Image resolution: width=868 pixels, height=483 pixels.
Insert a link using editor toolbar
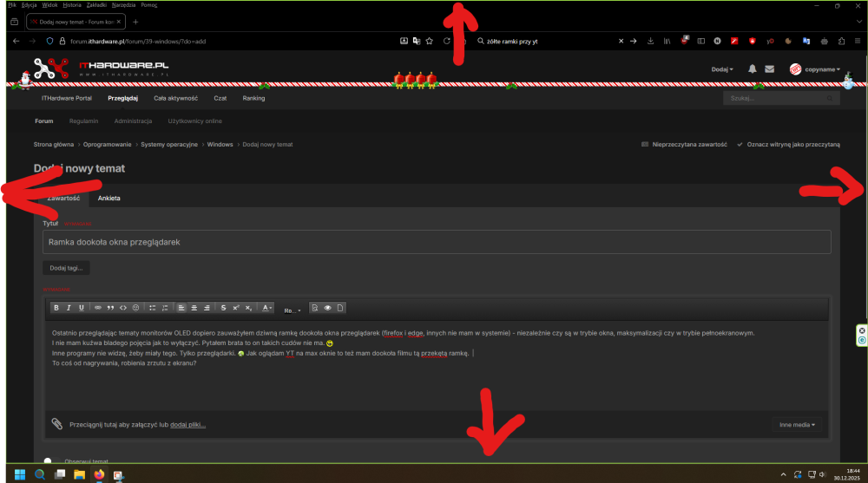click(x=98, y=308)
